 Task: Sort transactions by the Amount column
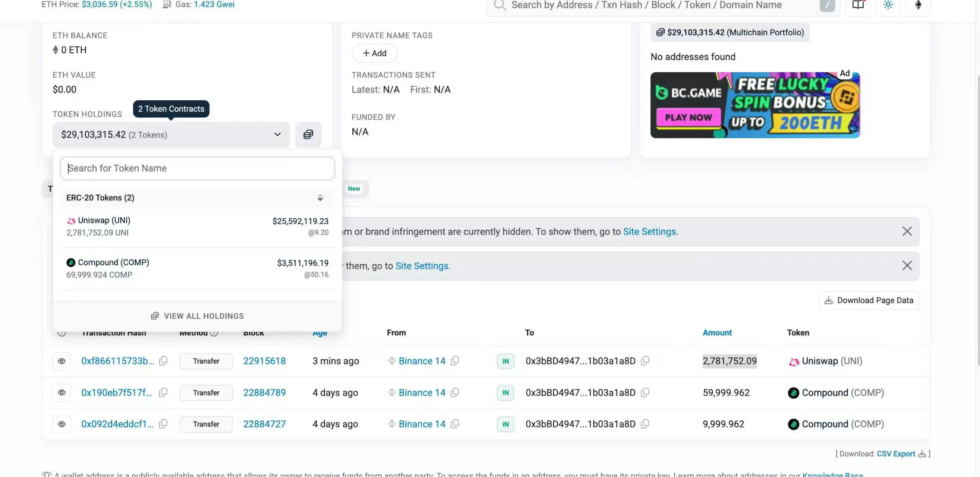pyautogui.click(x=717, y=332)
